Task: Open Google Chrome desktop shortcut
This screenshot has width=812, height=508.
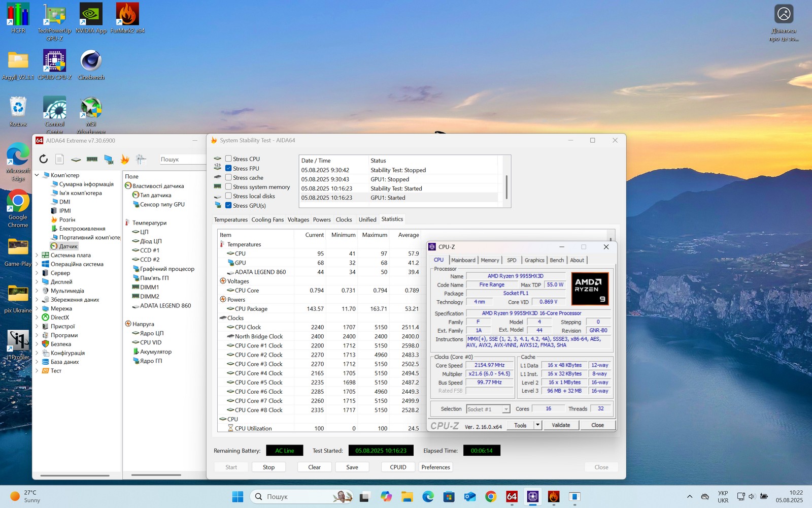Action: tap(18, 209)
